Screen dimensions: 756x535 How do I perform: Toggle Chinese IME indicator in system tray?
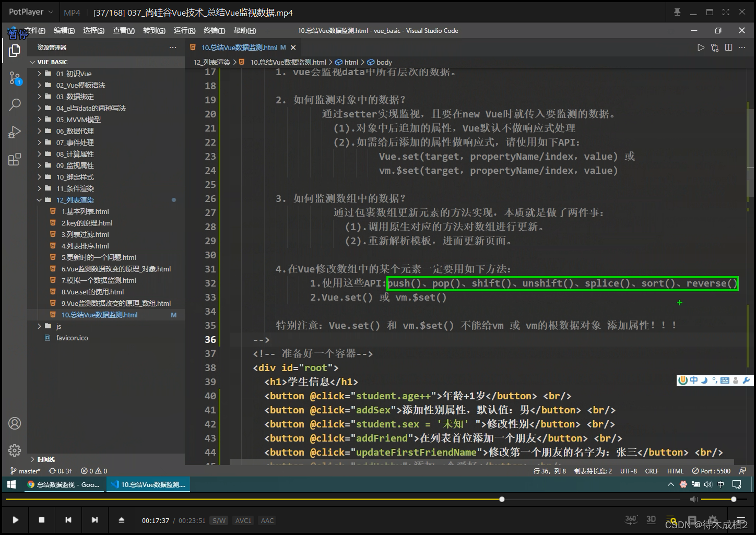pyautogui.click(x=721, y=484)
